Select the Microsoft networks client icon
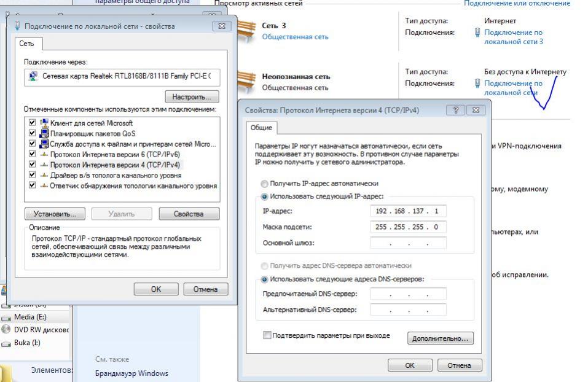This screenshot has width=588, height=382. (44, 123)
